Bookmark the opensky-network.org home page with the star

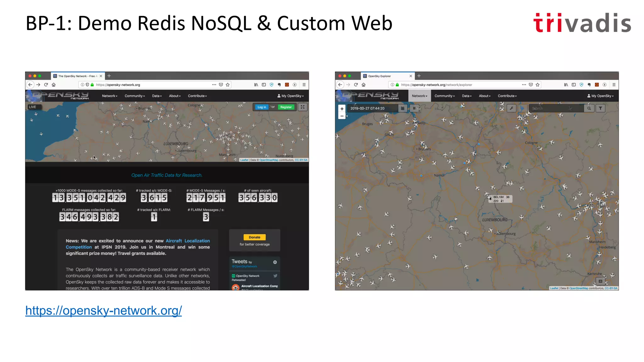click(228, 85)
